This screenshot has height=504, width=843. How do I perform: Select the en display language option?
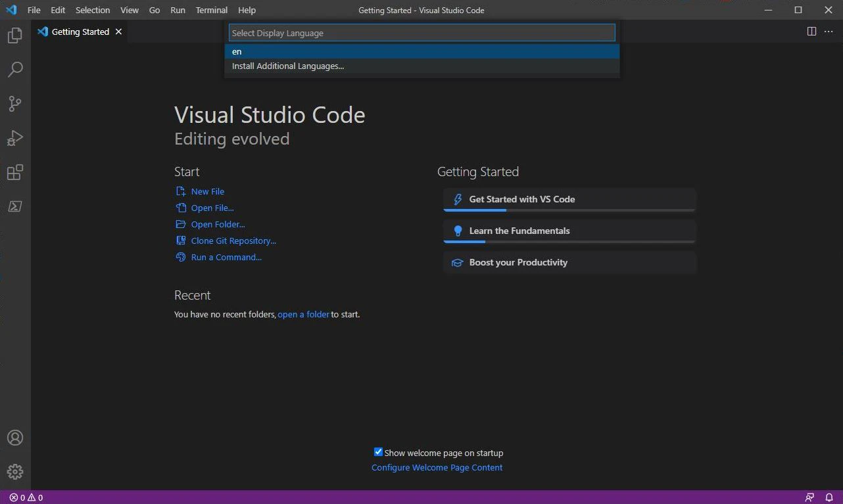[x=422, y=51]
